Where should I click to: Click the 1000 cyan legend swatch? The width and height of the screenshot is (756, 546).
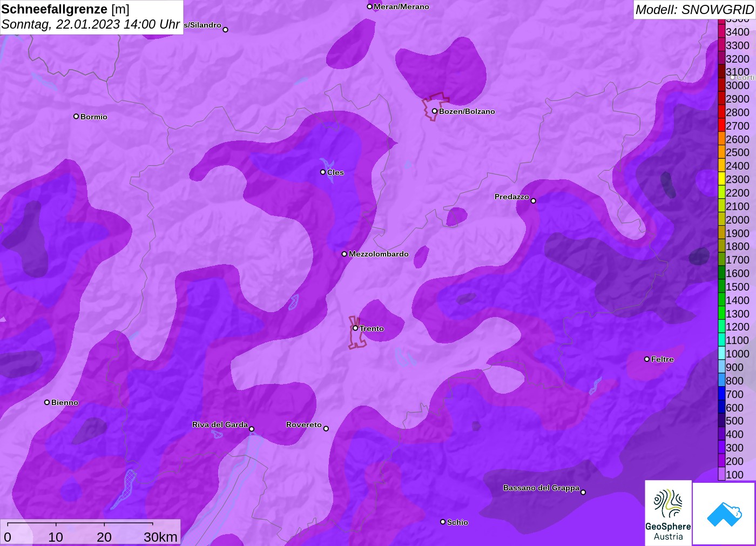click(x=721, y=353)
